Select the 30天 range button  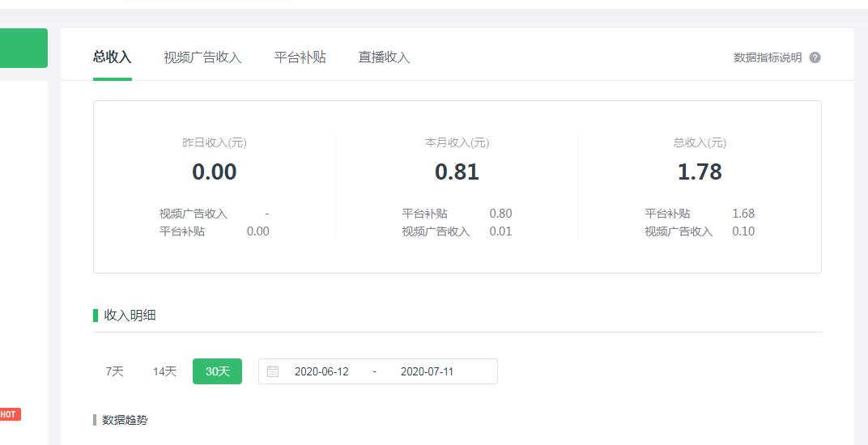coord(217,371)
